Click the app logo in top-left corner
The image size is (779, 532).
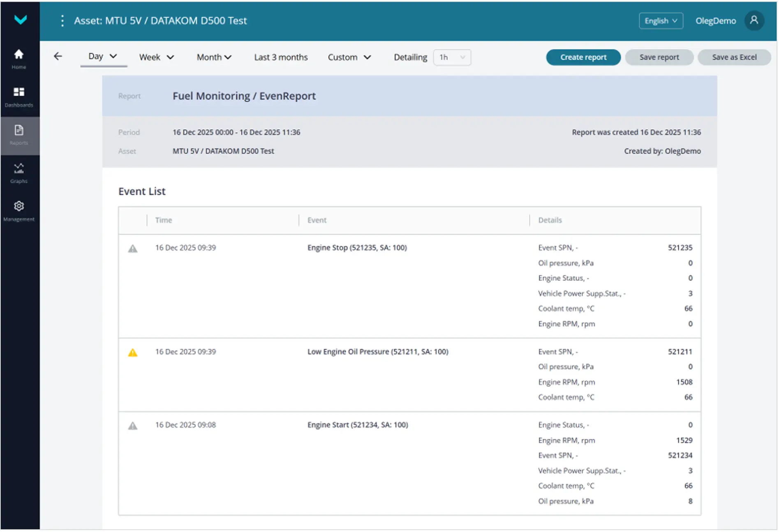point(20,20)
